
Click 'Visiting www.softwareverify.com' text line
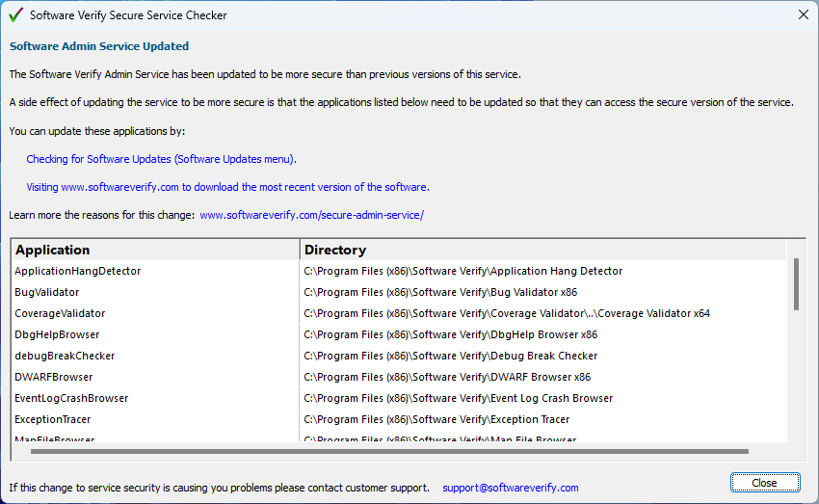pyautogui.click(x=227, y=187)
